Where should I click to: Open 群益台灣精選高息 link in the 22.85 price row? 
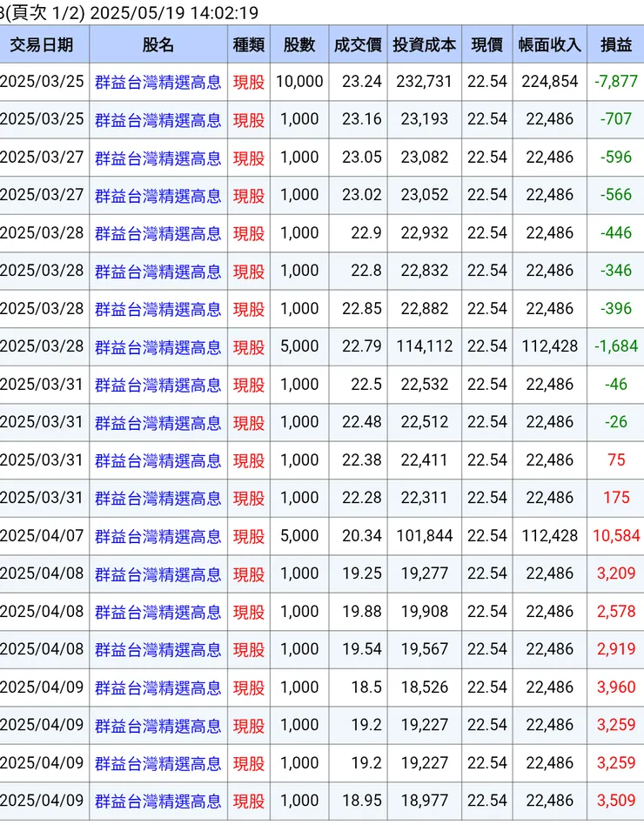click(x=158, y=310)
